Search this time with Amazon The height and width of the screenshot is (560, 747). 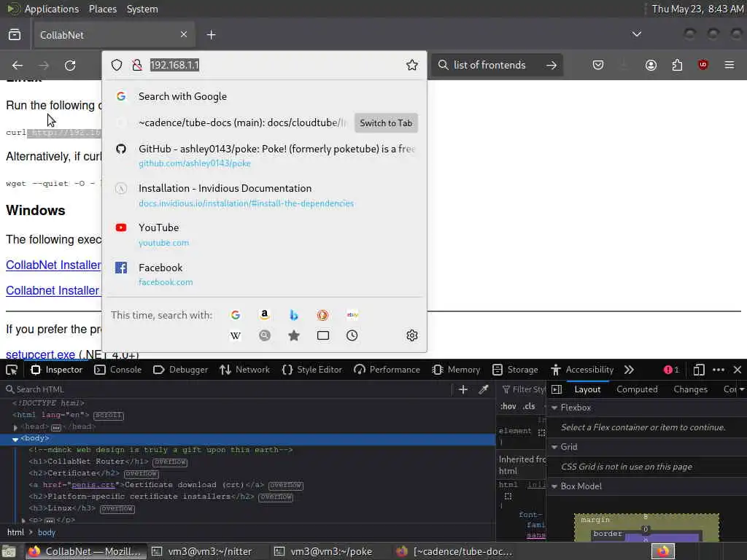click(x=264, y=315)
